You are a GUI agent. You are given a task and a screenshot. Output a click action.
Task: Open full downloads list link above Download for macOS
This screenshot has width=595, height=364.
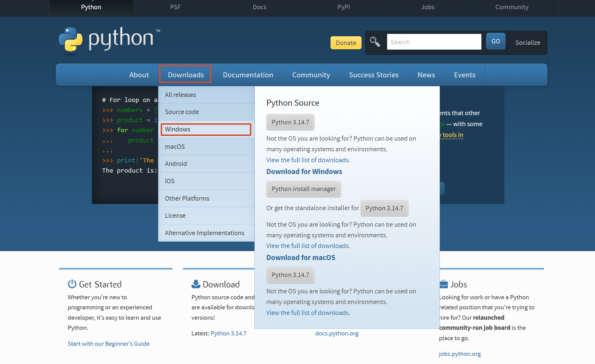[308, 246]
